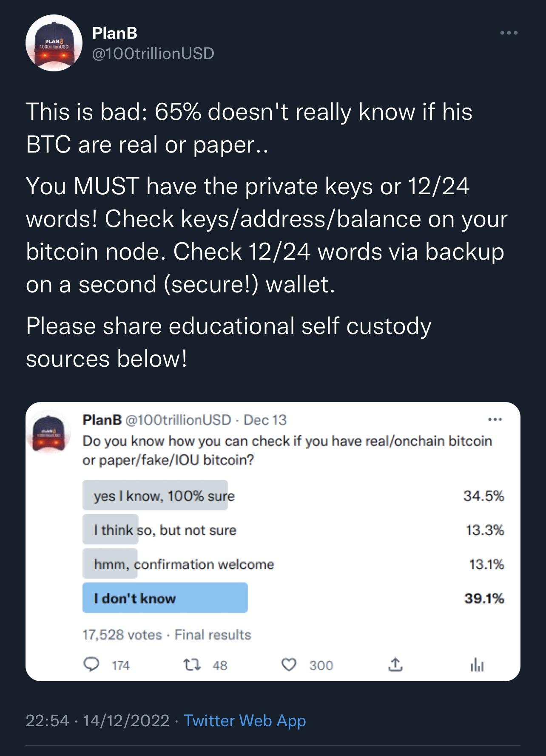Open the analytics bar chart icon
The image size is (546, 756).
click(477, 665)
